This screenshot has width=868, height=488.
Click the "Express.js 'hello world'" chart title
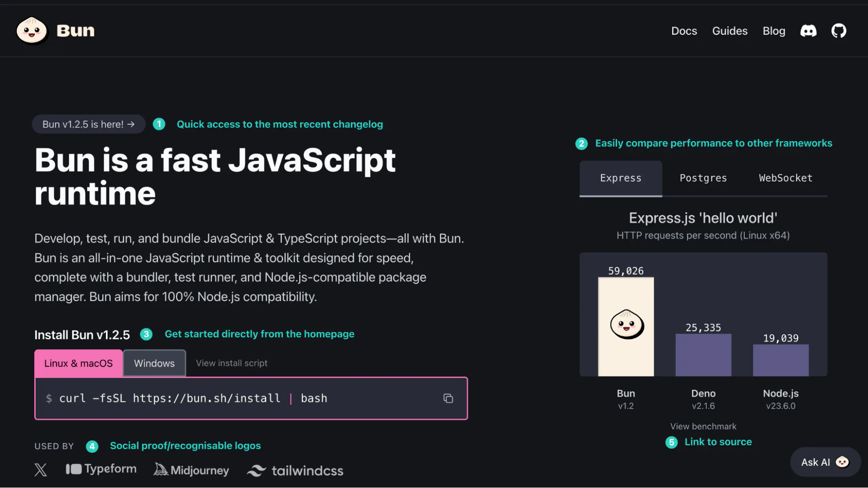point(703,218)
